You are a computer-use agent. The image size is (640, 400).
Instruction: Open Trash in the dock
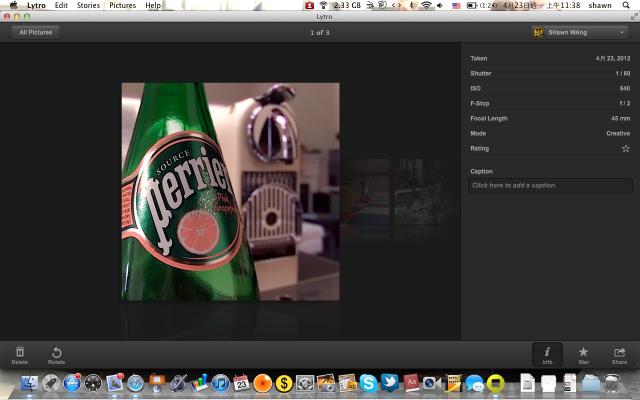612,383
